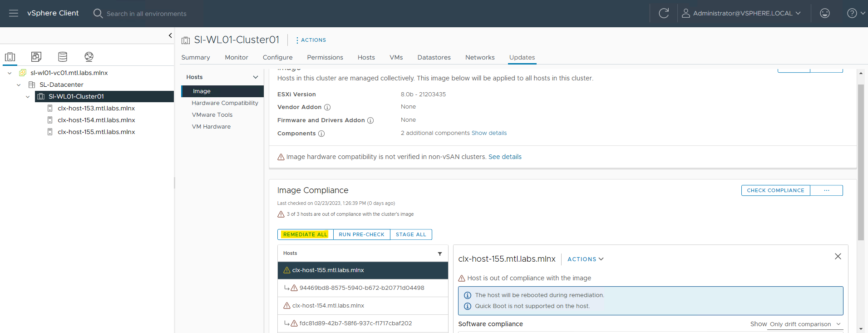
Task: Open the Show details components link
Action: point(489,133)
